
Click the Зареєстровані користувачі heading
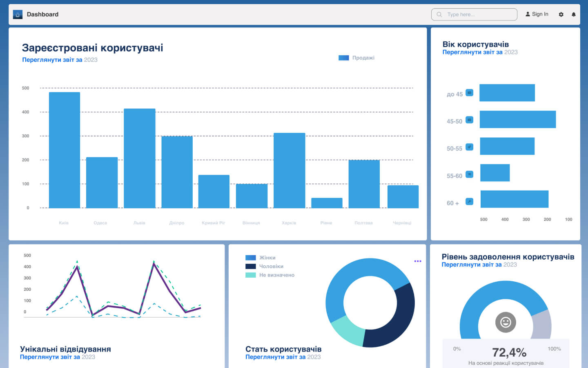point(93,48)
